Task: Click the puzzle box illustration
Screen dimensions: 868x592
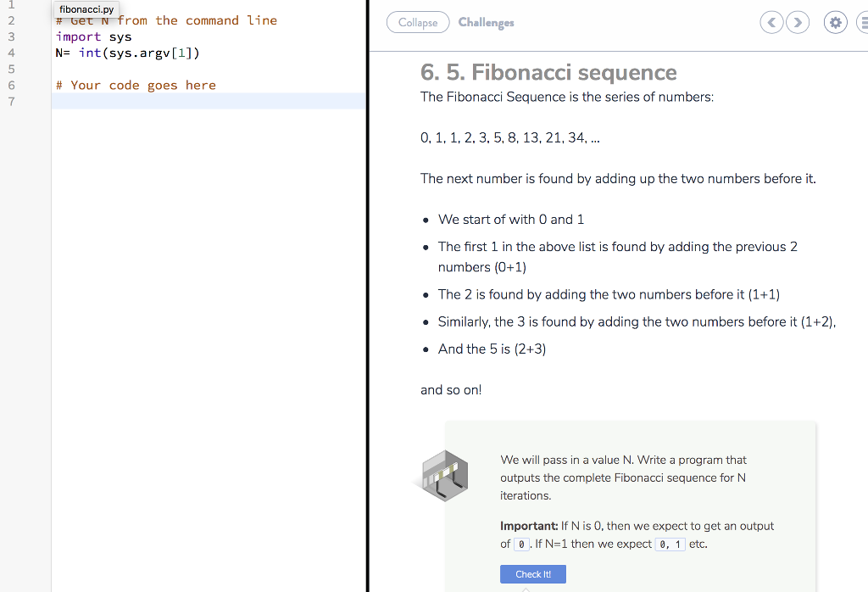Action: [x=444, y=476]
